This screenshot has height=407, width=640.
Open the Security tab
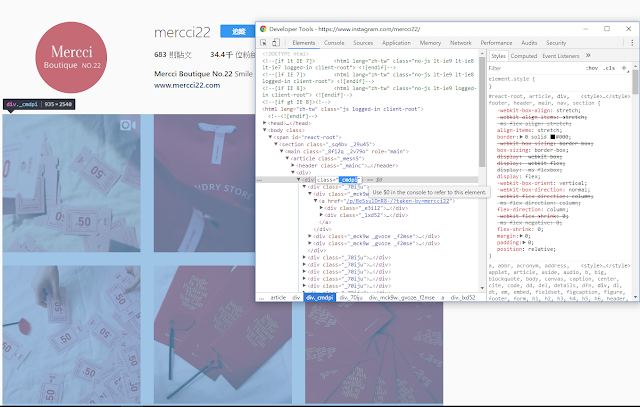[x=556, y=43]
